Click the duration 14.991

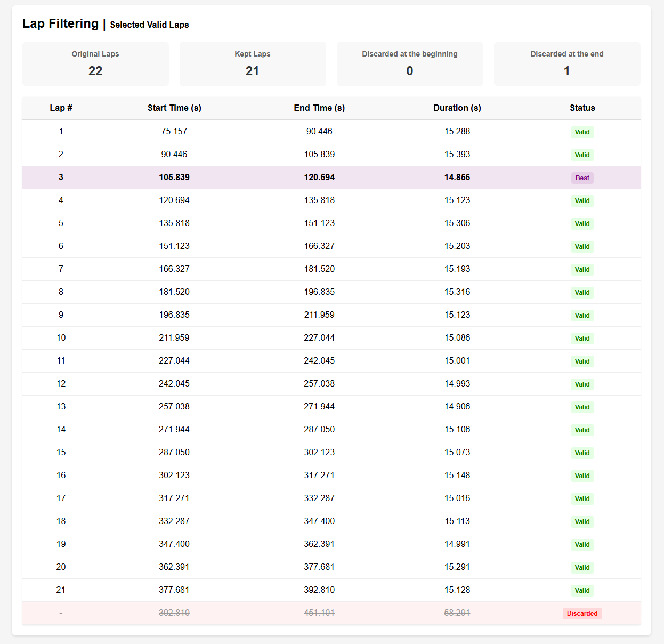457,544
